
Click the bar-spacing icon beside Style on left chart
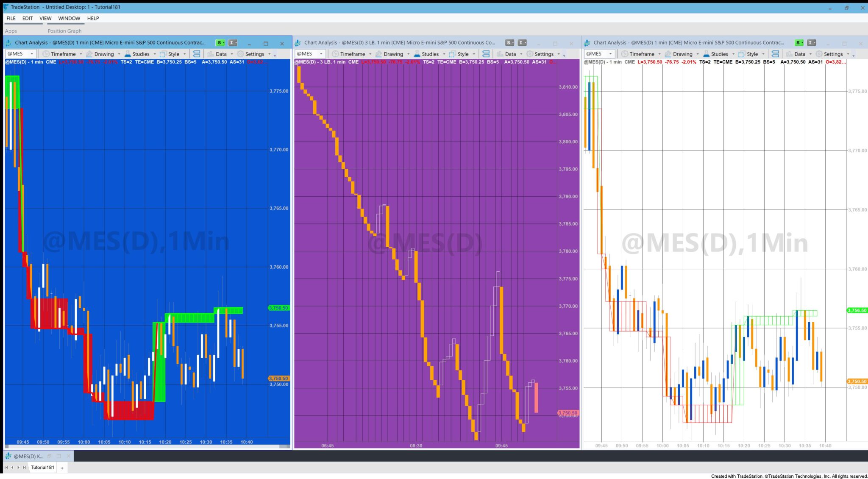click(196, 54)
